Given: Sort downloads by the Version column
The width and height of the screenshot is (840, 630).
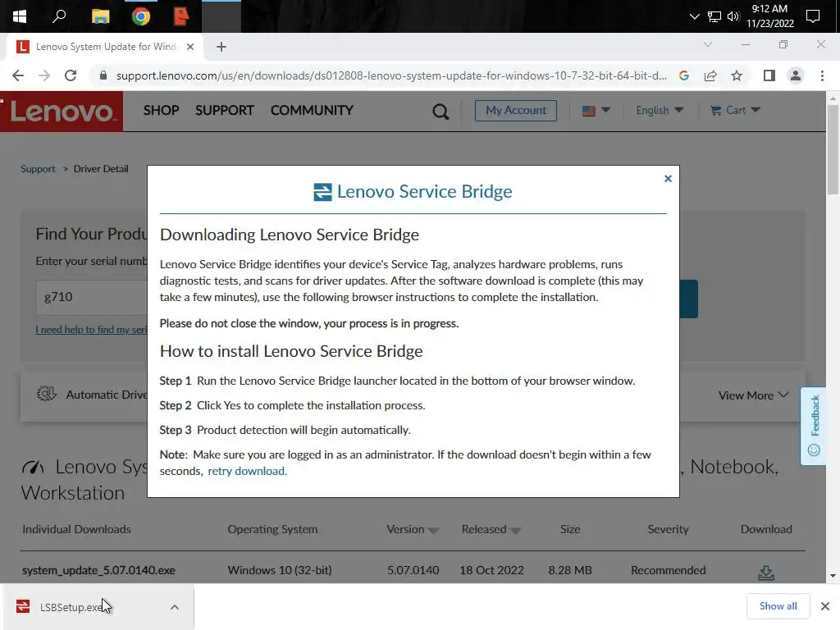Looking at the screenshot, I should 413,529.
